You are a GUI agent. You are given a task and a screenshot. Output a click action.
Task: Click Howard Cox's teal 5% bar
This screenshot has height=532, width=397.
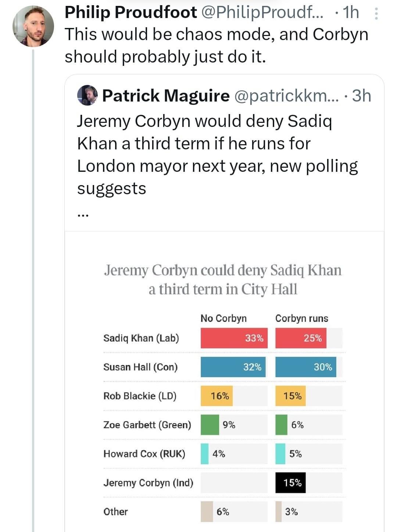pyautogui.click(x=280, y=454)
